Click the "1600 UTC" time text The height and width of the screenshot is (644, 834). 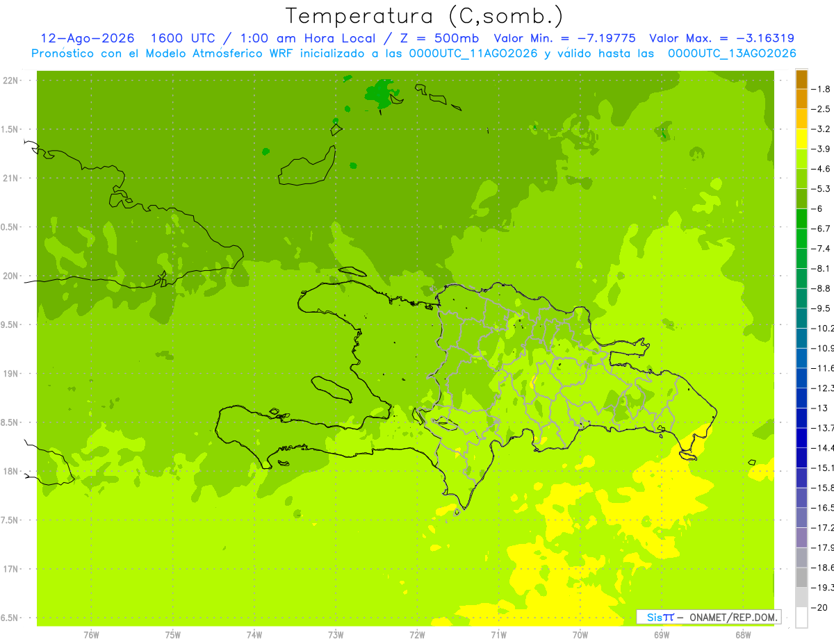click(x=185, y=38)
